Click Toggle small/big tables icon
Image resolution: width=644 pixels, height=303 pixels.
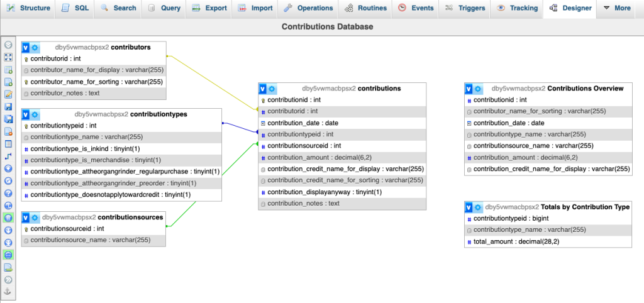click(x=8, y=243)
